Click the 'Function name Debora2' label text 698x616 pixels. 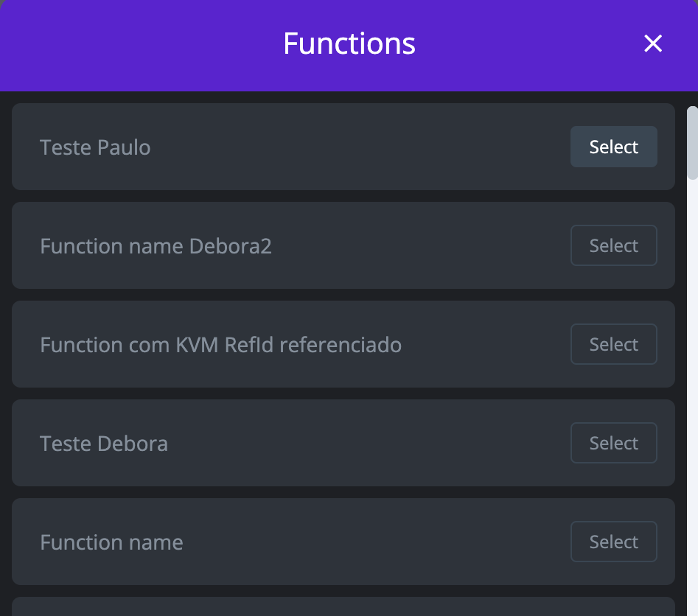point(156,246)
